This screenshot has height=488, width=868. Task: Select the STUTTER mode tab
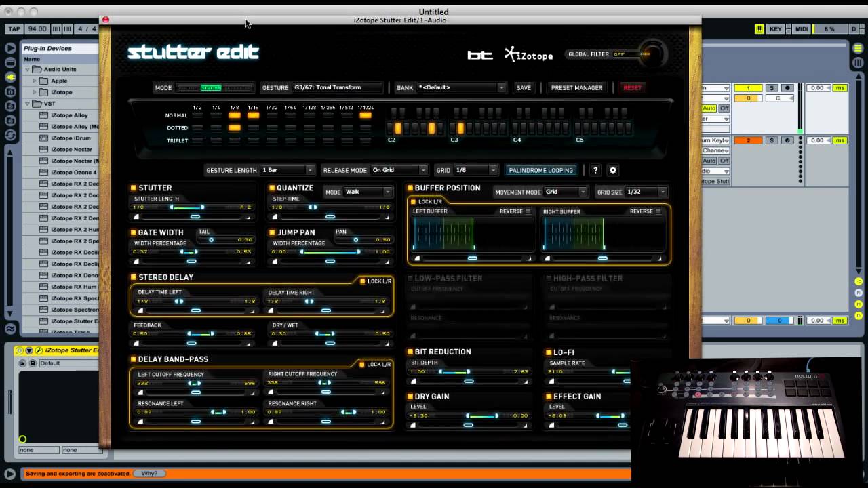pyautogui.click(x=211, y=87)
